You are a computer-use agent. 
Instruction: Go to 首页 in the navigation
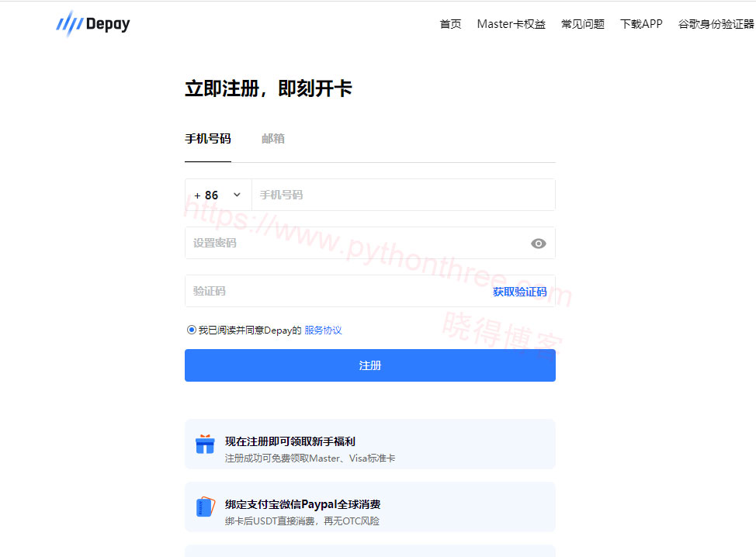(x=450, y=24)
